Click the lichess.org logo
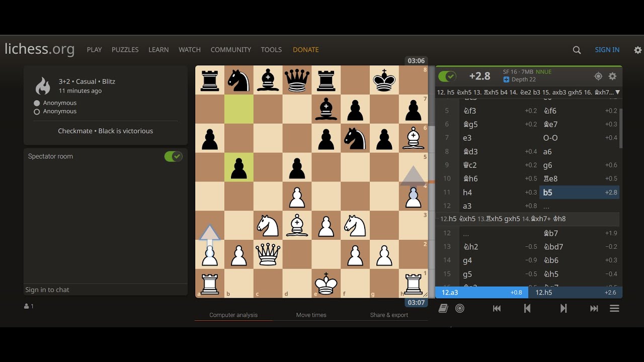 [x=40, y=49]
